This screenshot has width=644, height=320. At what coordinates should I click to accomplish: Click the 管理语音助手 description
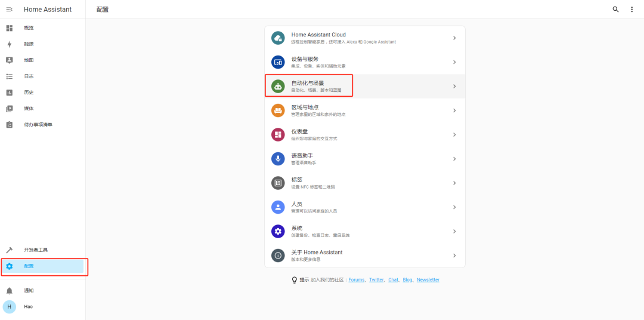point(304,163)
